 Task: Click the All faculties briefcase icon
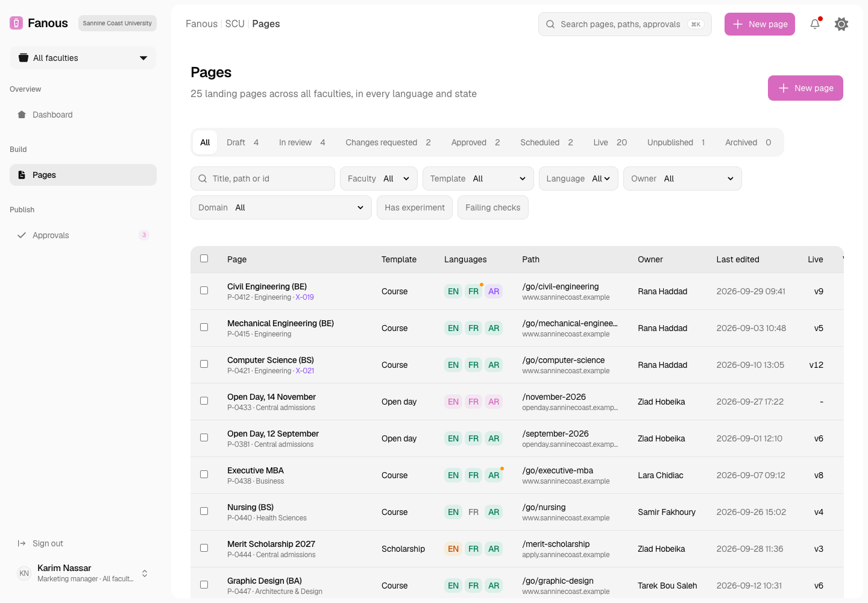24,58
